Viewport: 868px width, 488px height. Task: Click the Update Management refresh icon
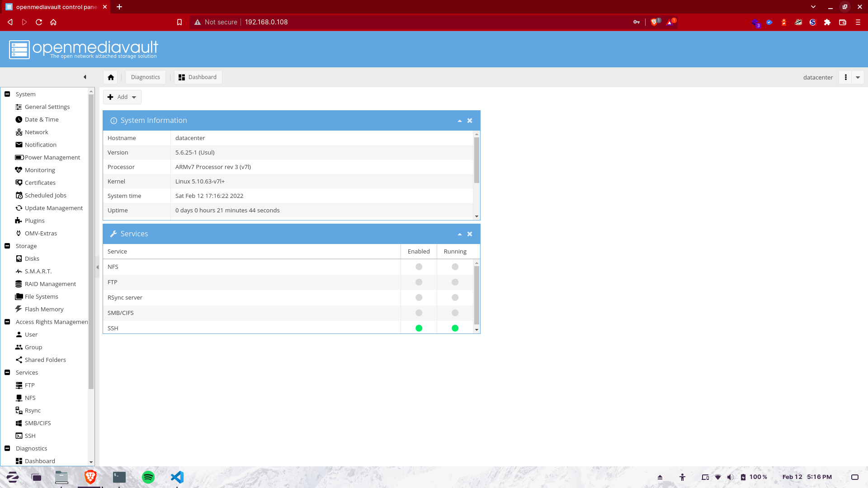tap(19, 208)
